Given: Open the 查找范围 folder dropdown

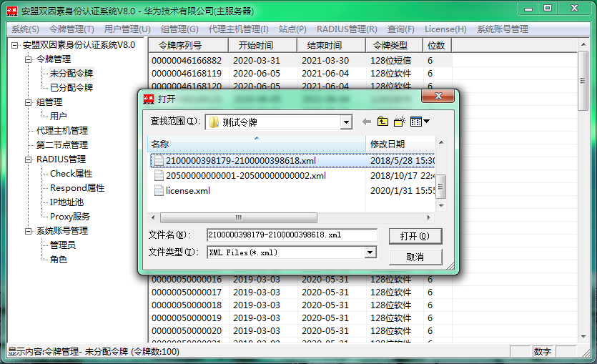Looking at the screenshot, I should (x=346, y=122).
